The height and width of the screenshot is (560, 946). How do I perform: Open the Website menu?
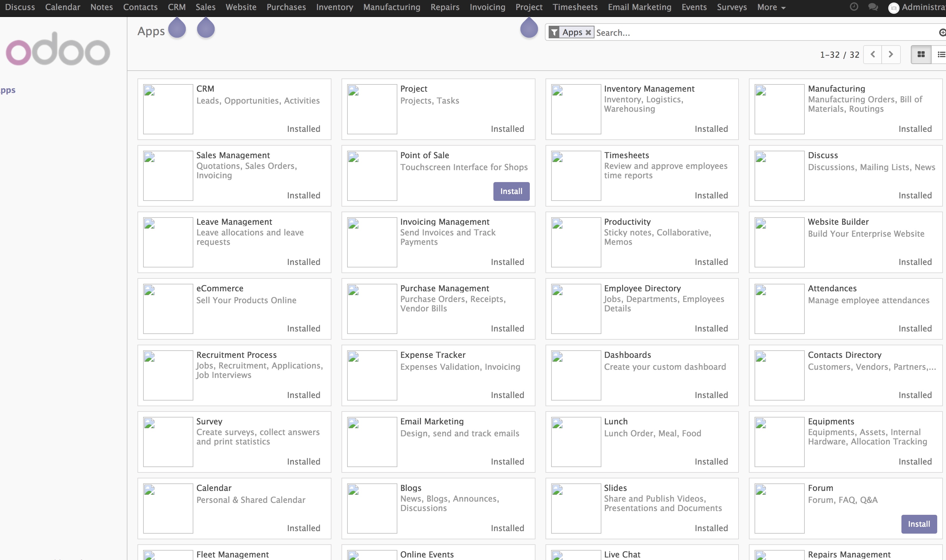click(x=241, y=7)
